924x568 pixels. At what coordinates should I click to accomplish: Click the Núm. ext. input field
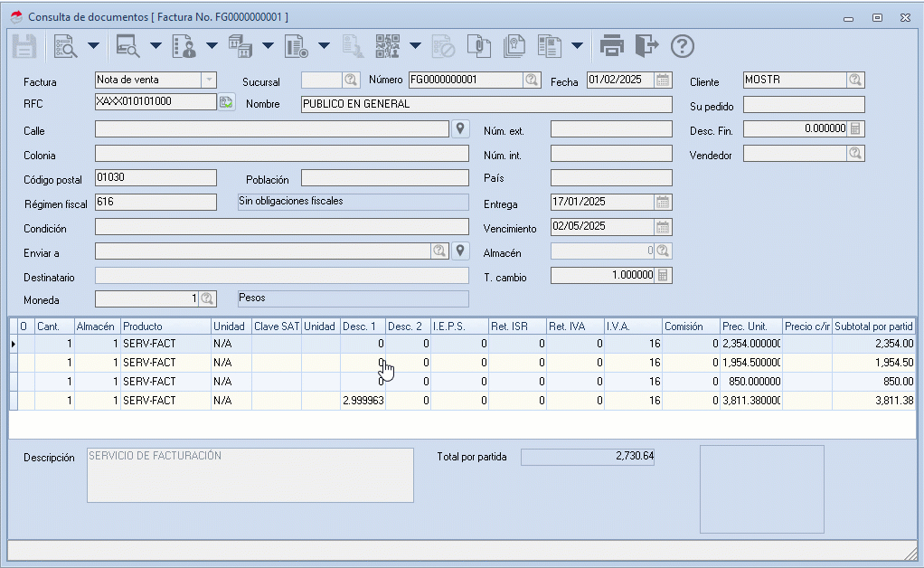click(611, 129)
